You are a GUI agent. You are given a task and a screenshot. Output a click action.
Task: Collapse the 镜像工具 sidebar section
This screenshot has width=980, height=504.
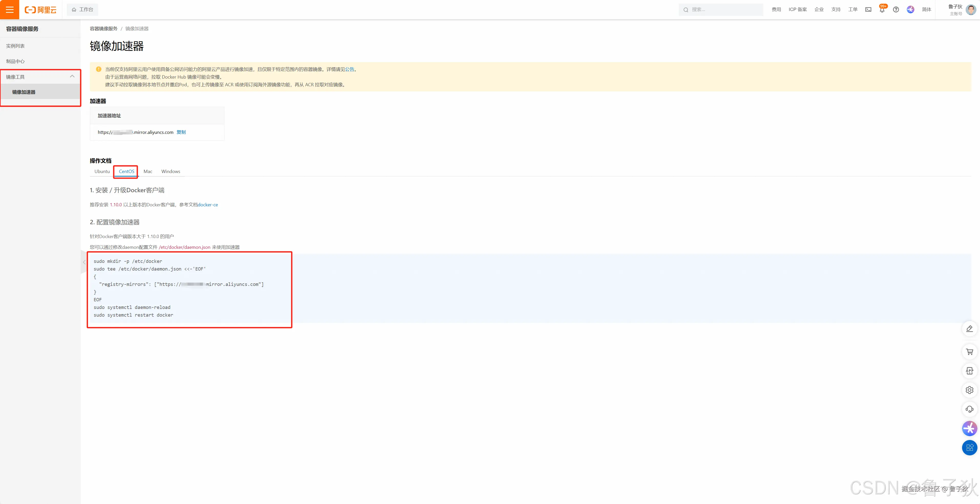tap(72, 76)
